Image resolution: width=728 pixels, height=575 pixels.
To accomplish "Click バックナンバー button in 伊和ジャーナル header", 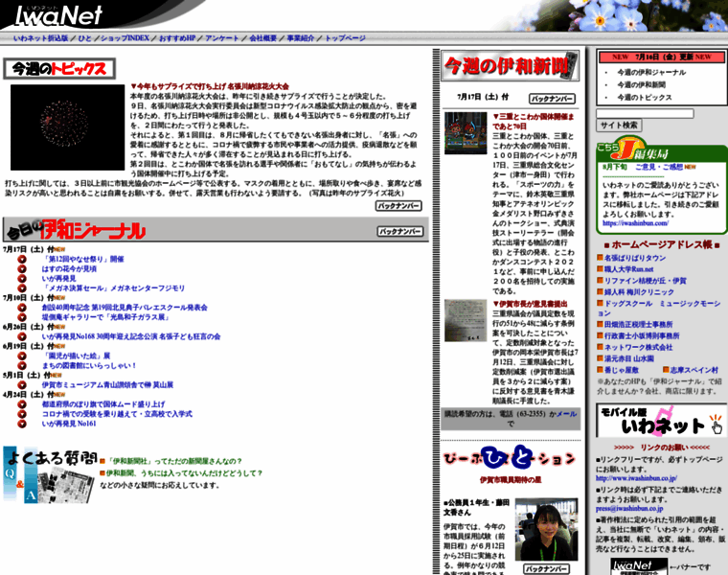I will (x=400, y=231).
